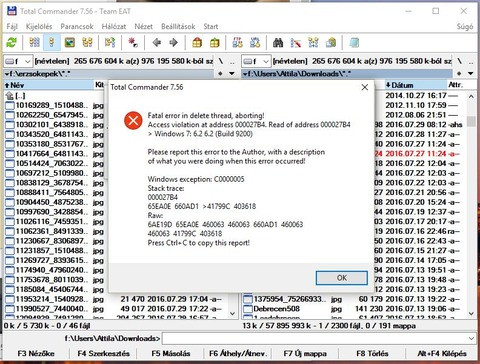This screenshot has width=480, height=364.
Task: Sort right panel by Attr. column header
Action: [x=455, y=85]
